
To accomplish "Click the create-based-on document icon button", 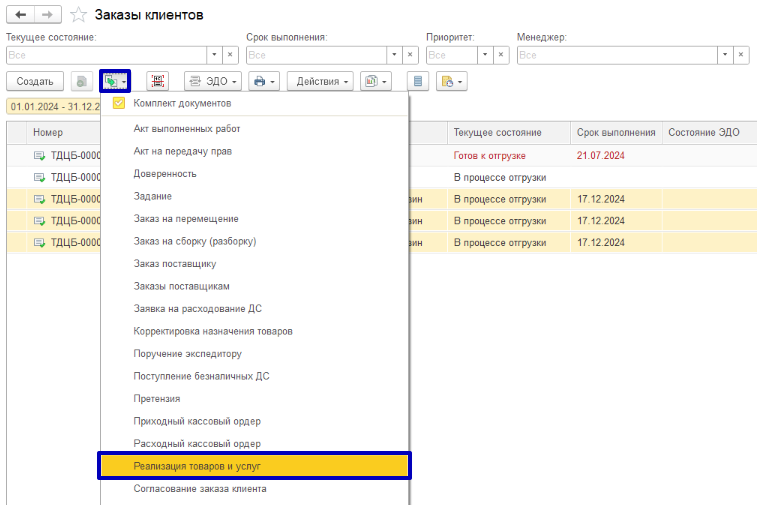I will [x=115, y=81].
